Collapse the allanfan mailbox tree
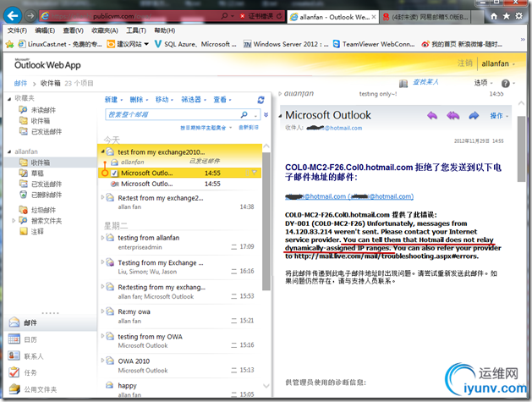532x402 pixels. tap(9, 151)
